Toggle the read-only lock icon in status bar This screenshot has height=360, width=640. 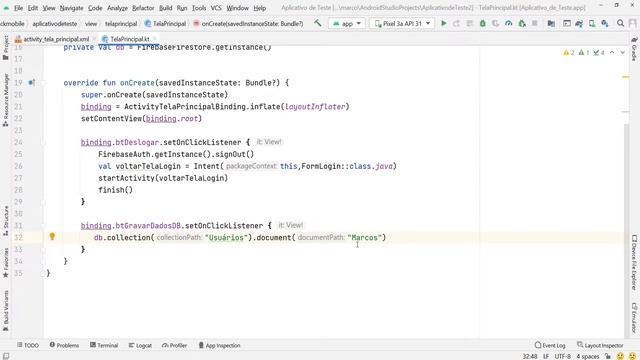point(608,356)
